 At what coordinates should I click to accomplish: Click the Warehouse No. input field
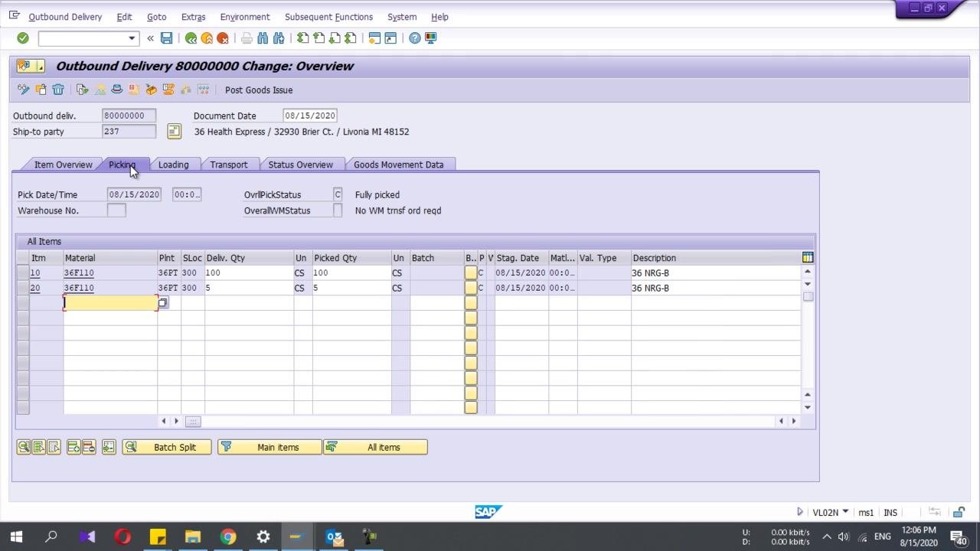pyautogui.click(x=116, y=210)
